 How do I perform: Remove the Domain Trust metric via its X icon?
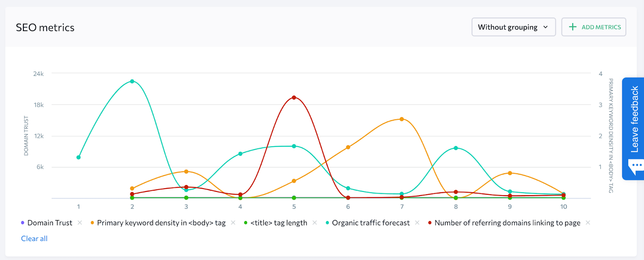[x=80, y=222]
